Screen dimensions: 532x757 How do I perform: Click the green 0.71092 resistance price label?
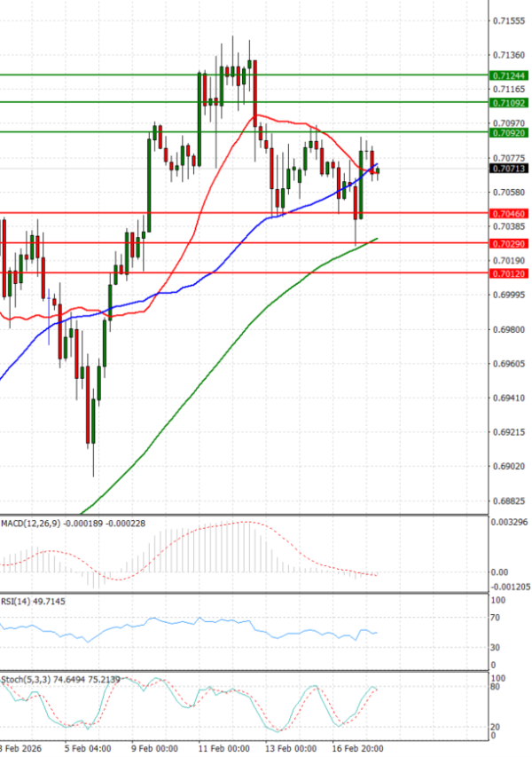pyautogui.click(x=508, y=104)
